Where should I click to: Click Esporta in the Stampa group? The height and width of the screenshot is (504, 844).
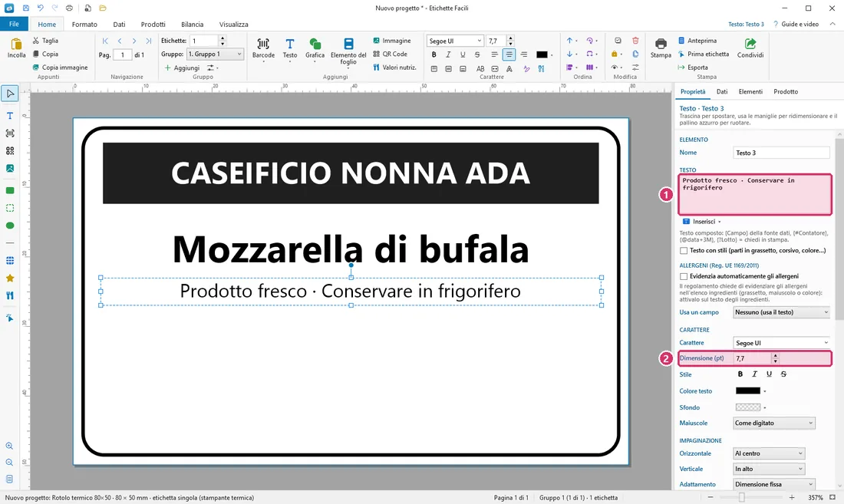point(694,68)
